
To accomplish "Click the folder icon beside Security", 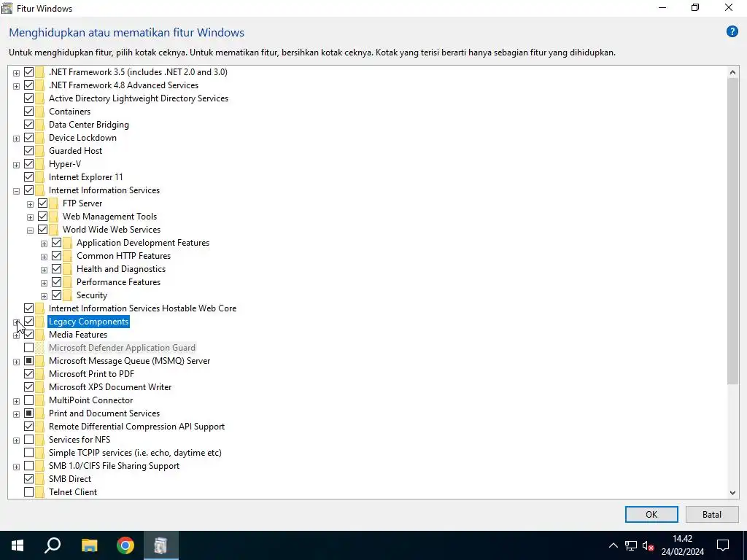I will (x=67, y=295).
